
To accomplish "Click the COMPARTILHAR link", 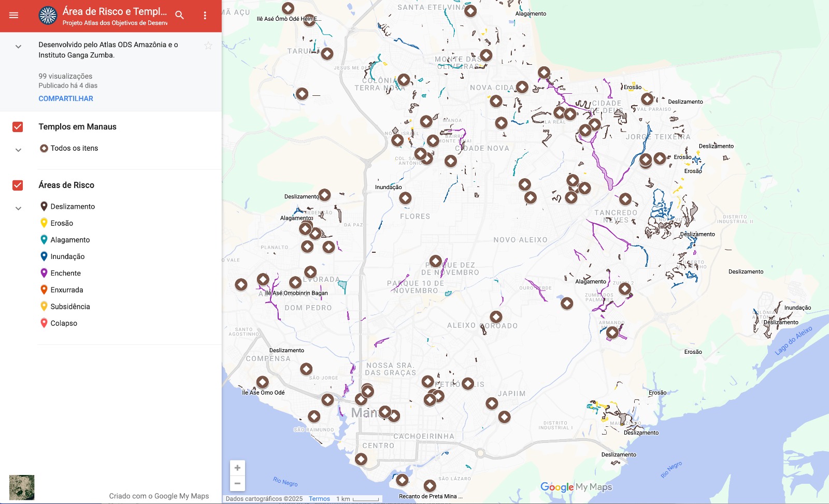I will 66,98.
